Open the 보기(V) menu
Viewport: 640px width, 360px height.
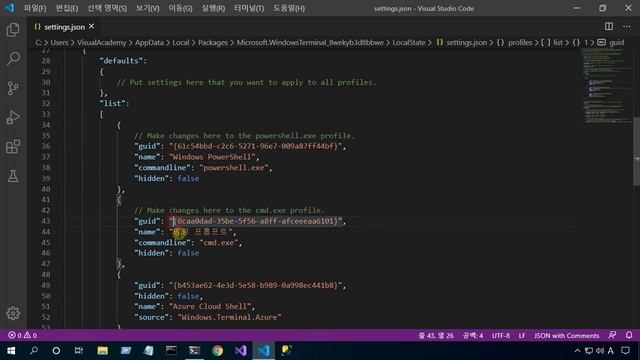[147, 8]
